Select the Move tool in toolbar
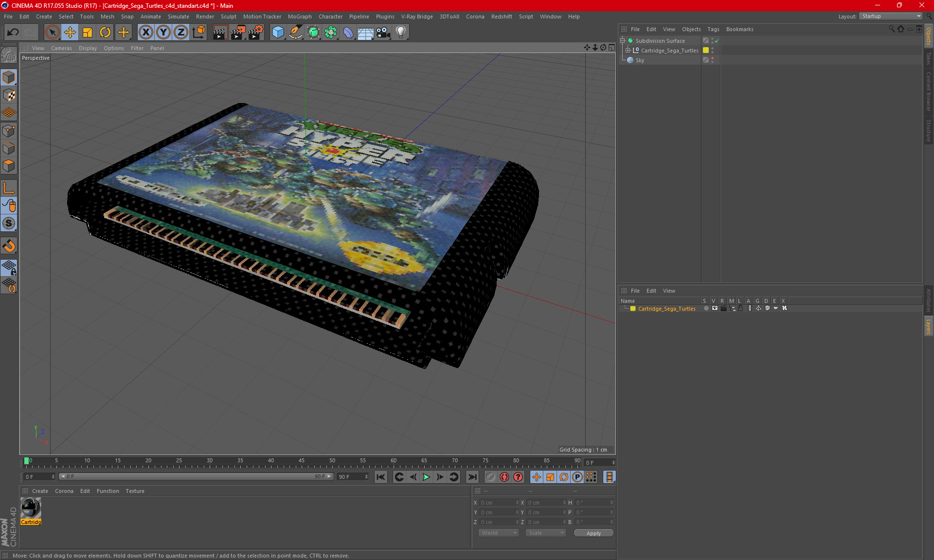 pyautogui.click(x=70, y=33)
